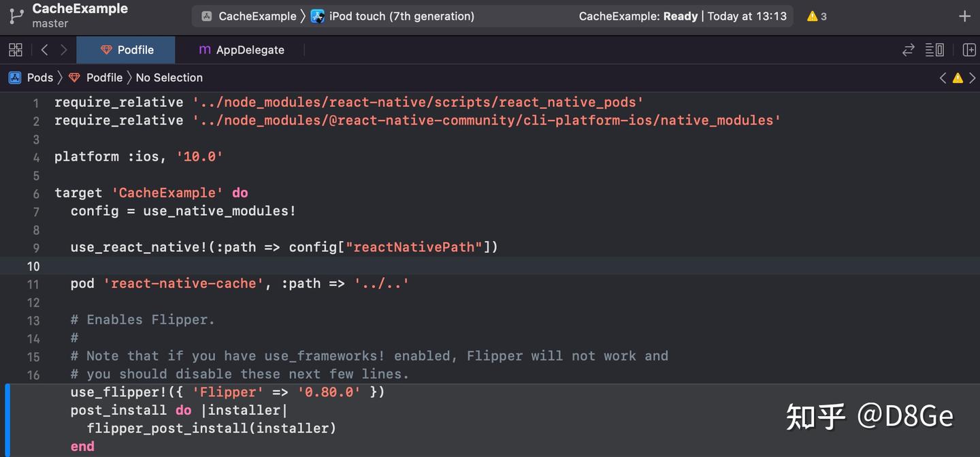
Task: Switch to the AppDelegate tab
Action: click(242, 49)
